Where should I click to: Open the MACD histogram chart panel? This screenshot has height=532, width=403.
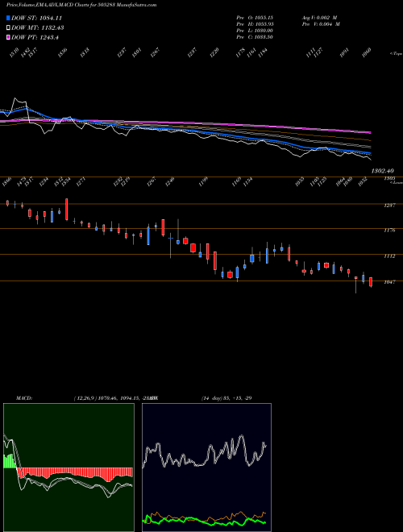point(69,468)
